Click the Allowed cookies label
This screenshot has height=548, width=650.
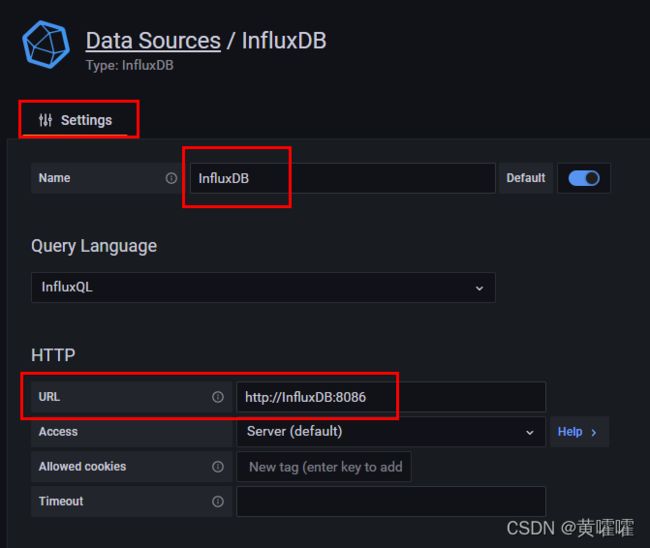pyautogui.click(x=82, y=467)
